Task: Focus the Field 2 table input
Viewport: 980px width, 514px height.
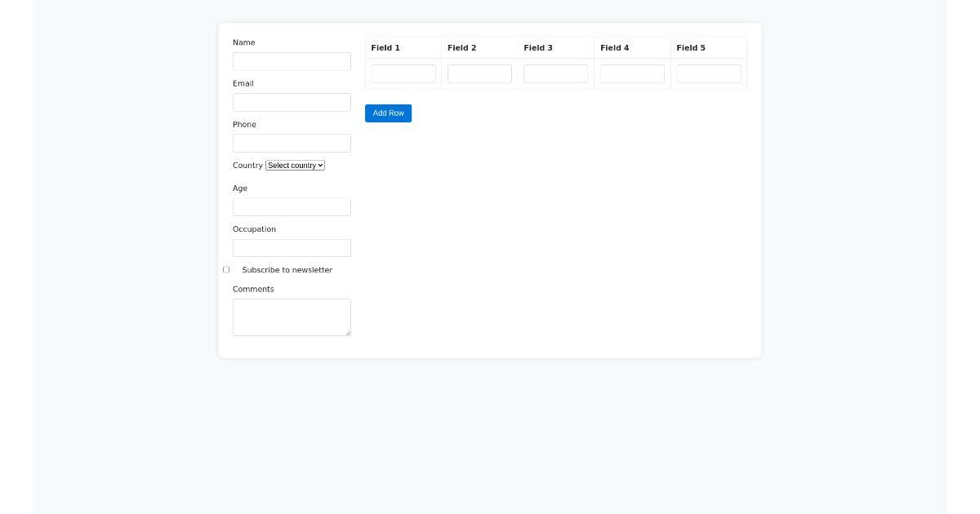Action: [479, 74]
